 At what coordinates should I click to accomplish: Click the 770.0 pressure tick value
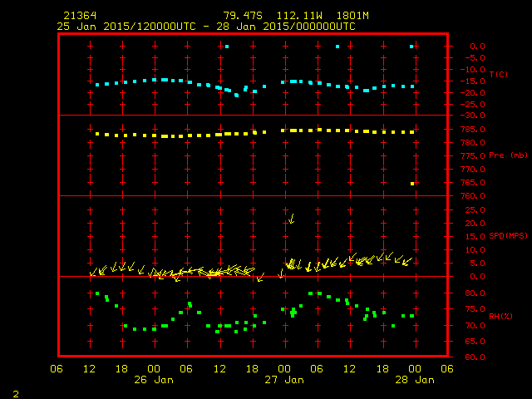pyautogui.click(x=473, y=169)
